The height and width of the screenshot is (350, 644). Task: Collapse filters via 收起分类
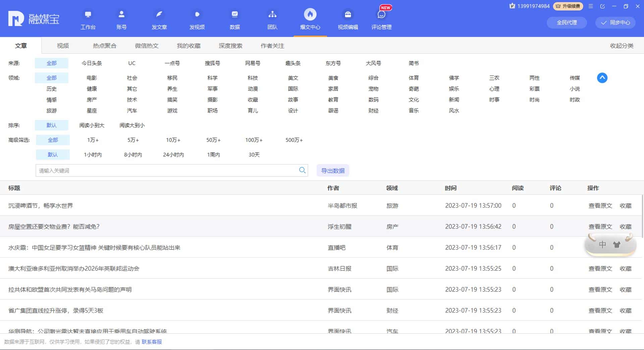pos(621,46)
